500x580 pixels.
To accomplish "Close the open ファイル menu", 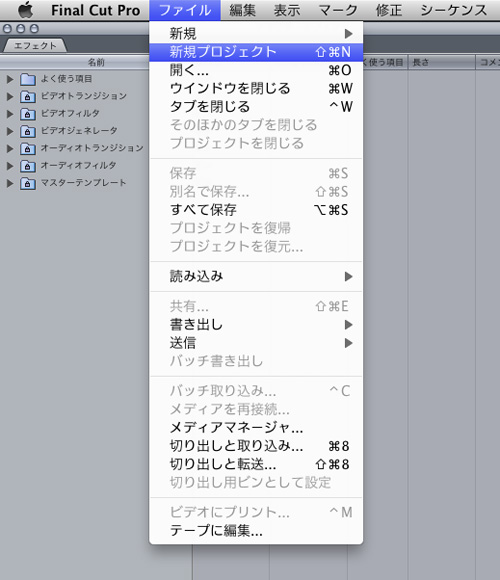I will pos(185,10).
